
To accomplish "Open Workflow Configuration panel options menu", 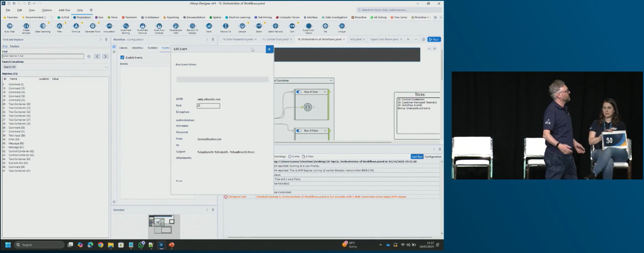I will [207, 40].
